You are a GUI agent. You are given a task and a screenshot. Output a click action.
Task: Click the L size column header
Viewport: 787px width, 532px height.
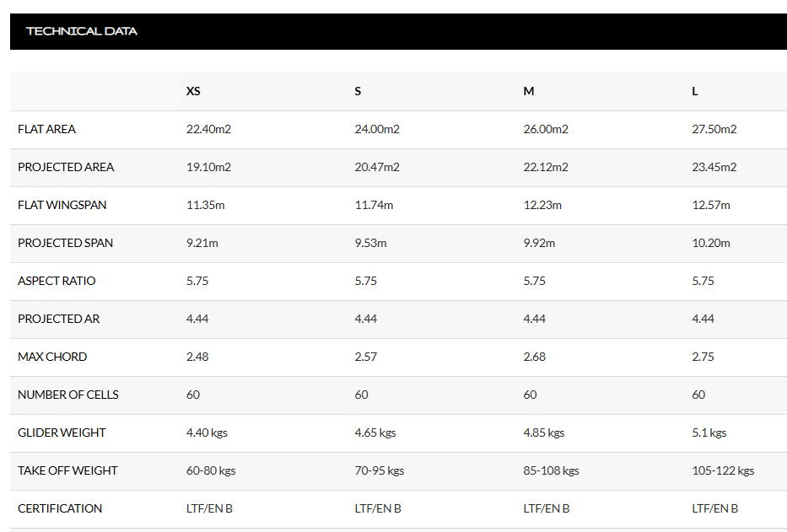pos(695,91)
